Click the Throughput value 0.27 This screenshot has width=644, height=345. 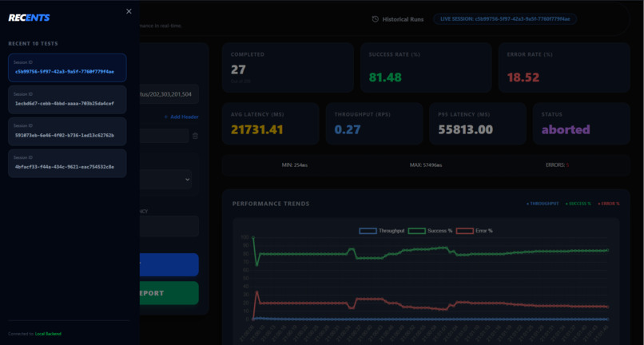tap(348, 129)
